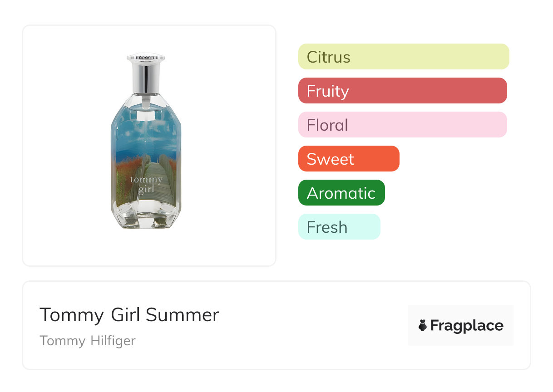Screen dimensions: 553x392
Task: Open the Tommy Hilfiger brand link
Action: click(x=88, y=341)
